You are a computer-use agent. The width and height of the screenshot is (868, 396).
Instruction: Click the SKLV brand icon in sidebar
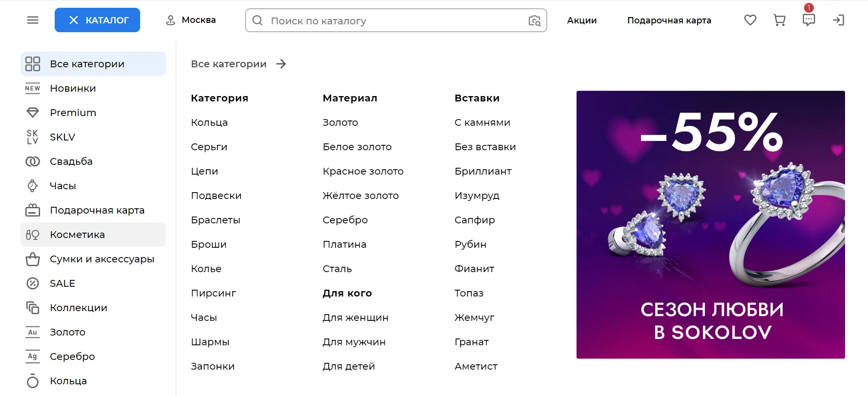[32, 137]
